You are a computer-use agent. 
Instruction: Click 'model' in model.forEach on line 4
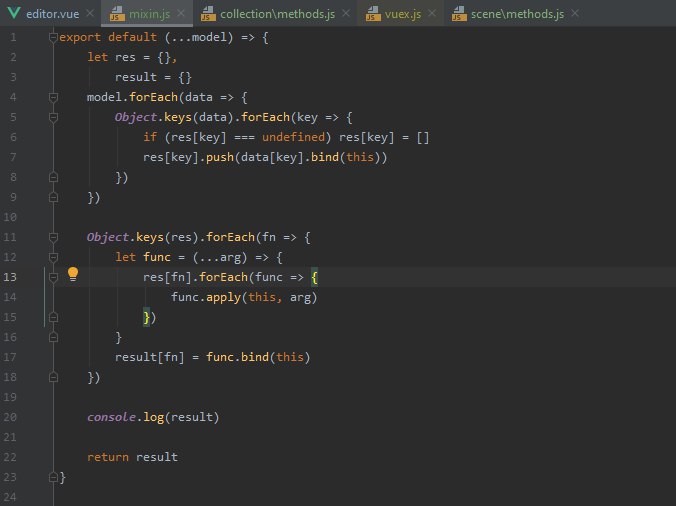[x=104, y=97]
